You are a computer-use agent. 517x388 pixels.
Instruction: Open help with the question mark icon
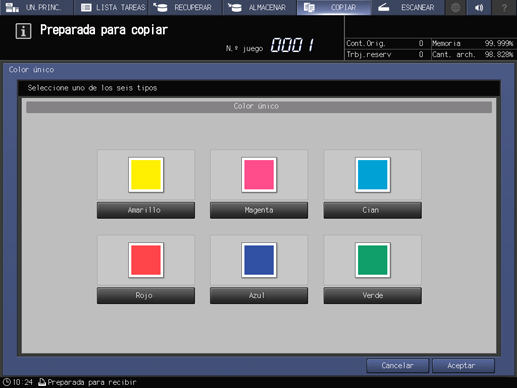[x=504, y=7]
